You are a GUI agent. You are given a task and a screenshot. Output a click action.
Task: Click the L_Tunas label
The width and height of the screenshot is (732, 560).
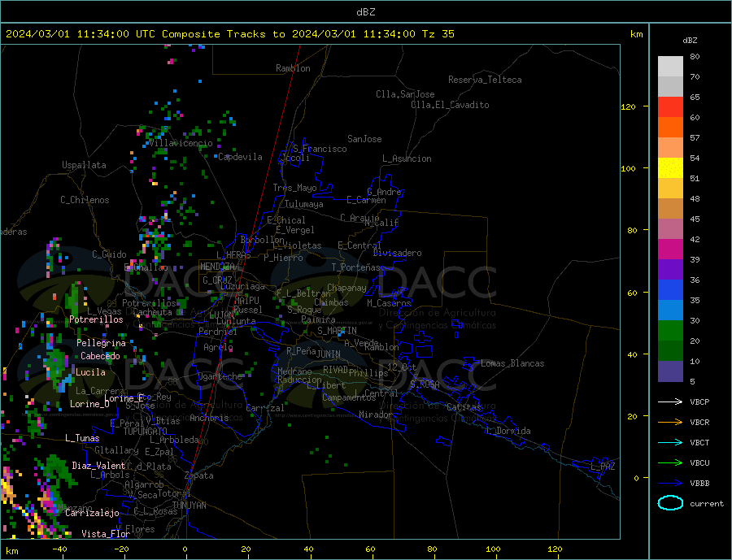pos(82,438)
